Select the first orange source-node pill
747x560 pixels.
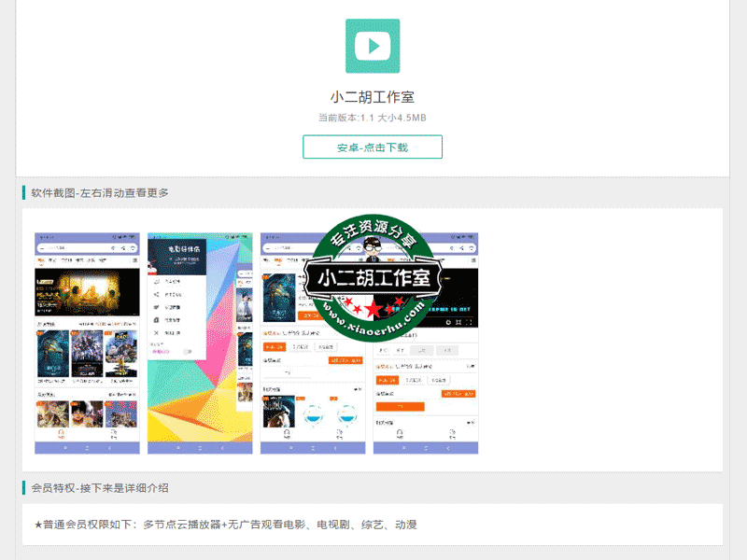tap(273, 347)
